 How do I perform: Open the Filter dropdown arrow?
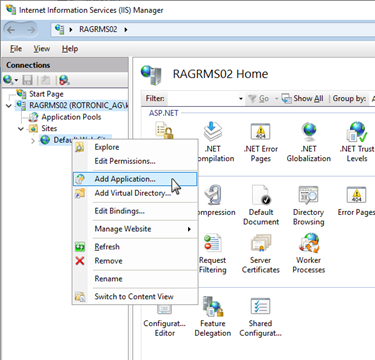coord(240,99)
